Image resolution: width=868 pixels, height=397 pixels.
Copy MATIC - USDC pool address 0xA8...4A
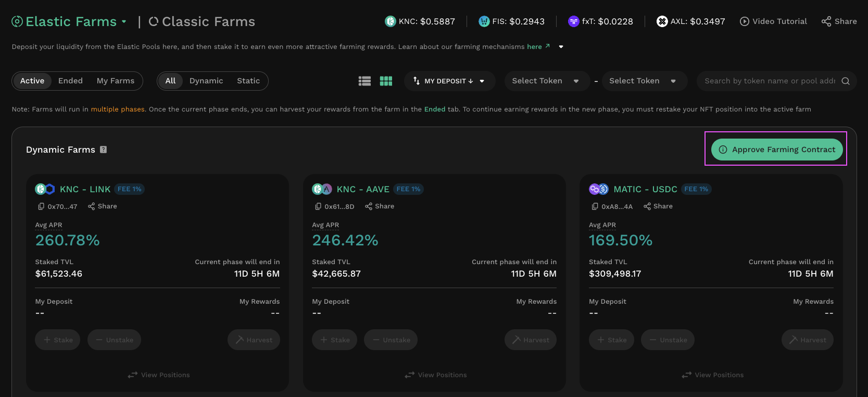click(595, 206)
